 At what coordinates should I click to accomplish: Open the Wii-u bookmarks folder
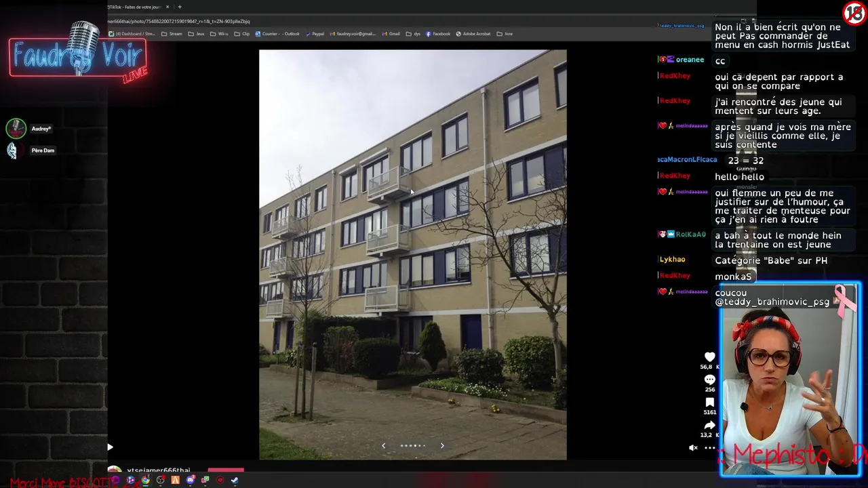click(219, 34)
